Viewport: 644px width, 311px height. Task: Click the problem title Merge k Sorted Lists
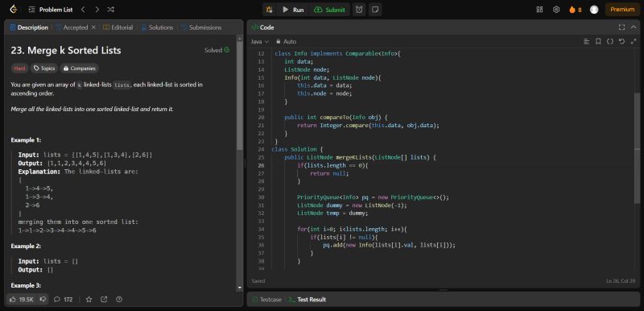66,51
